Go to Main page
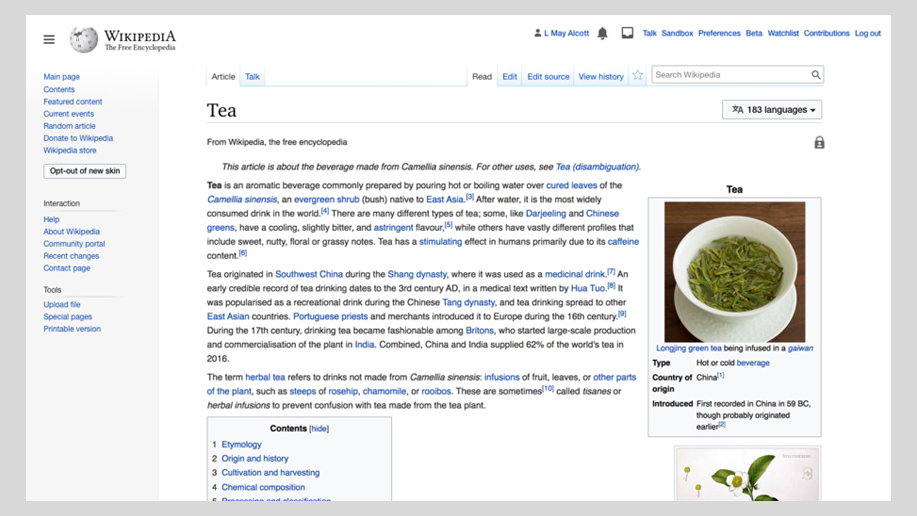917x516 pixels. tap(61, 77)
